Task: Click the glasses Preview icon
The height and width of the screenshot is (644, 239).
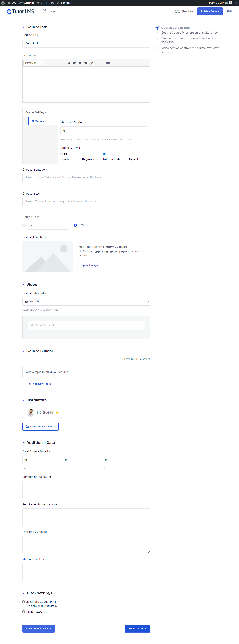Action: (177, 12)
